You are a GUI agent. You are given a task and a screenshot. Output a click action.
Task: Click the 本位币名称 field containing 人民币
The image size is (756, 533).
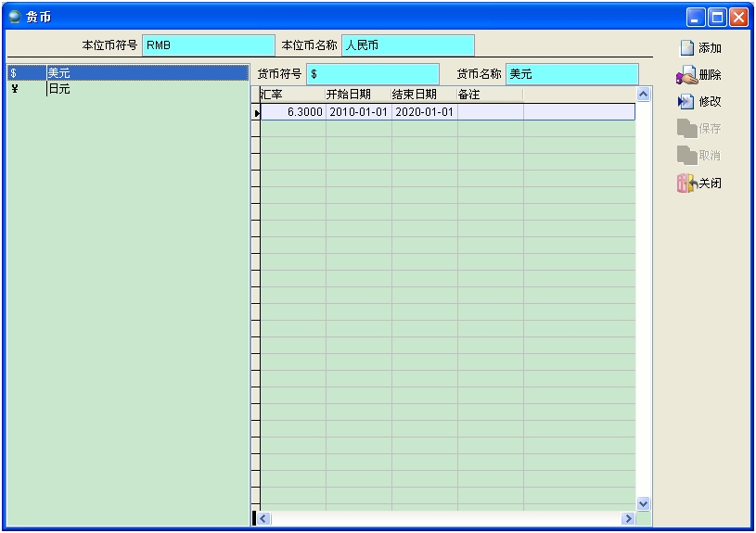[x=407, y=45]
